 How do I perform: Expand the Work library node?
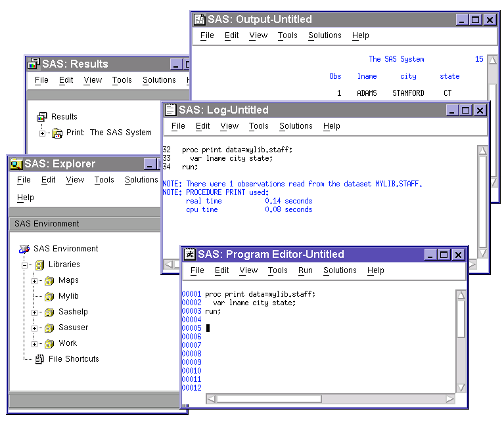(x=34, y=344)
